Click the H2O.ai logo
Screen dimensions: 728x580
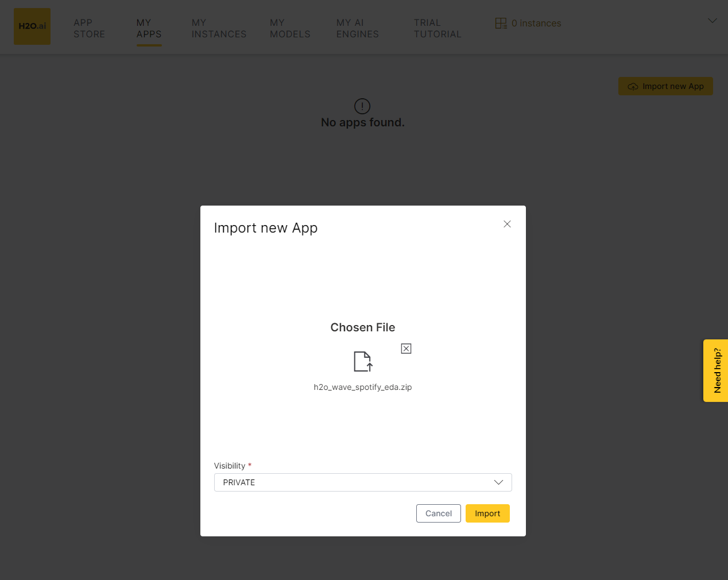pyautogui.click(x=32, y=26)
